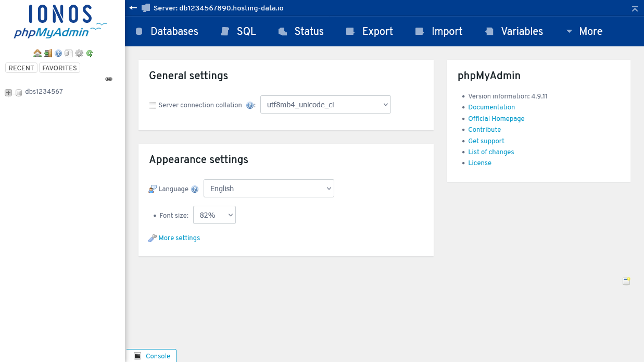This screenshot has height=362, width=644.
Task: Change the Font size dropdown
Action: click(x=214, y=215)
